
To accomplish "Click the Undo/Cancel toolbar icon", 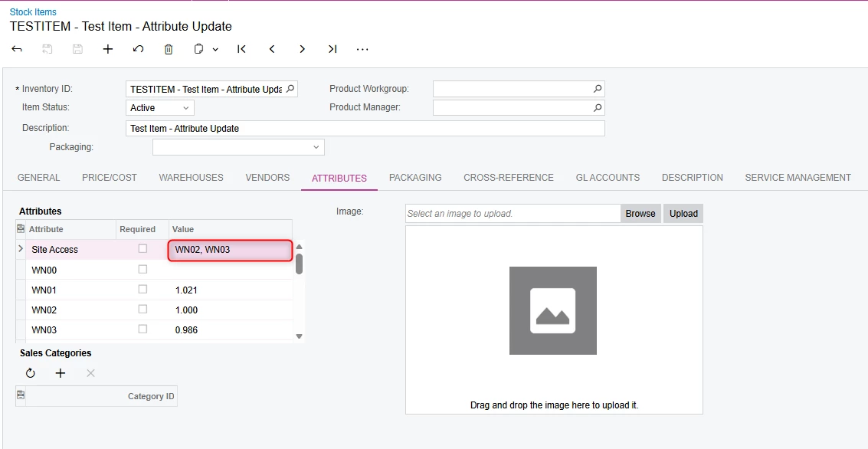I will [x=139, y=49].
